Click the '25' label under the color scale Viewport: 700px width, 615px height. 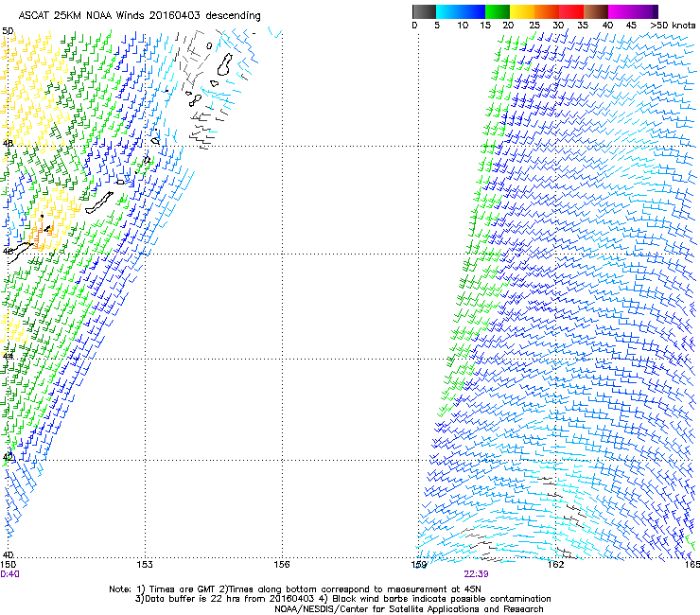[x=534, y=26]
